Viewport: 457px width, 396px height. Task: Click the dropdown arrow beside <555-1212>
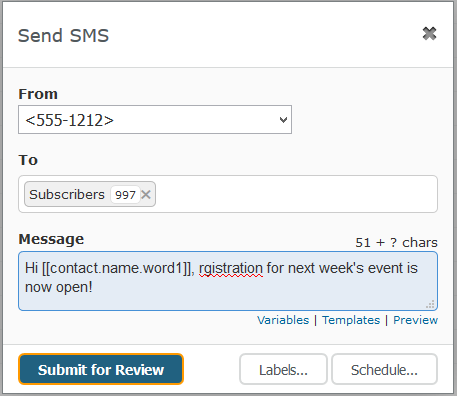tap(283, 120)
